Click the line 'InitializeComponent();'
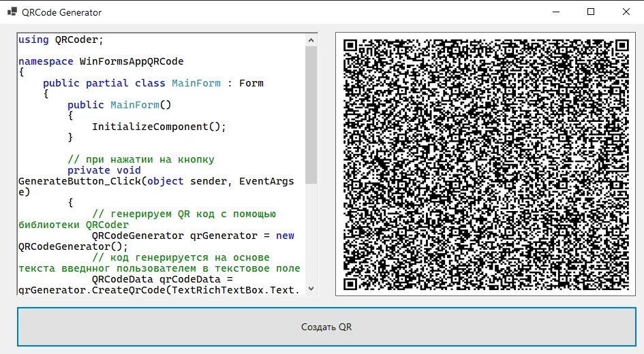 tap(159, 127)
